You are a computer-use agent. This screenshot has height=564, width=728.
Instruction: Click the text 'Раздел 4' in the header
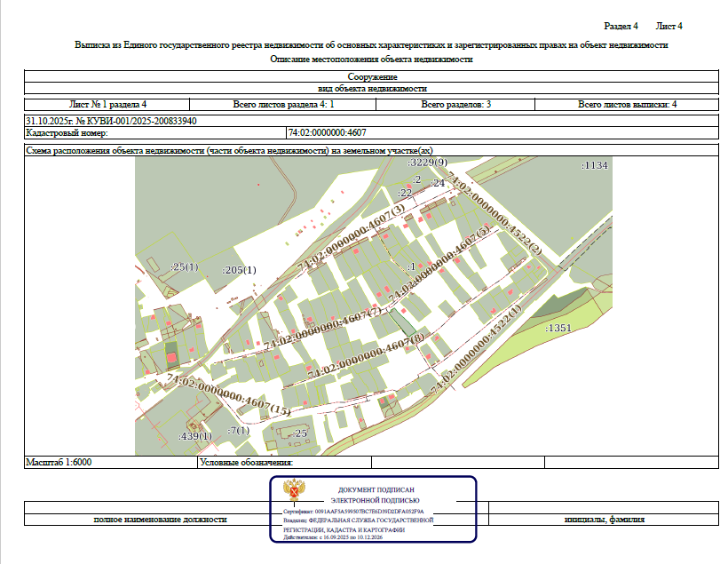pos(621,26)
